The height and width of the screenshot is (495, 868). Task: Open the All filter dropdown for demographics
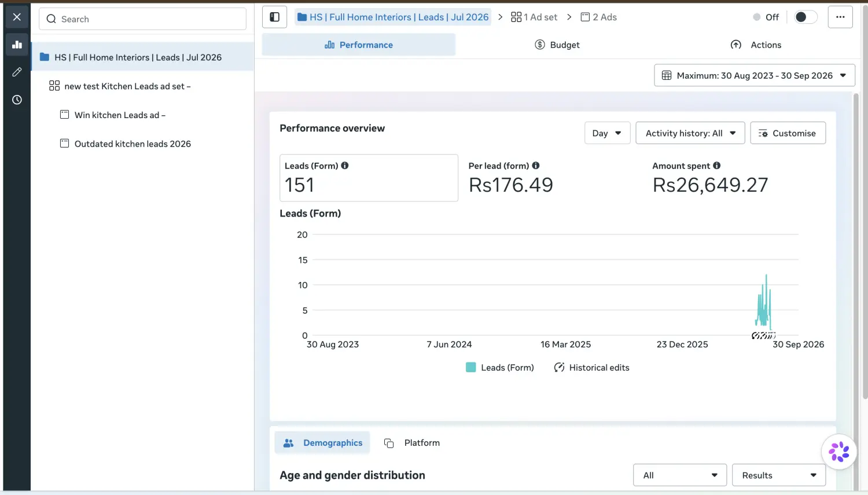pyautogui.click(x=680, y=475)
